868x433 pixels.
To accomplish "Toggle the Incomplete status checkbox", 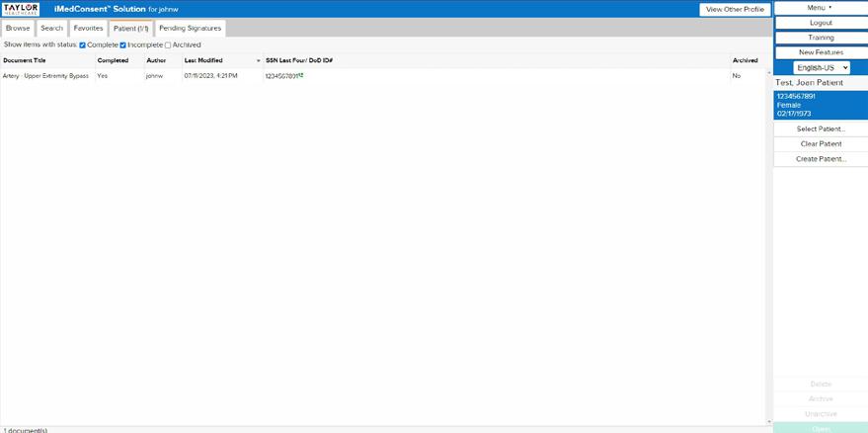I will (x=122, y=44).
